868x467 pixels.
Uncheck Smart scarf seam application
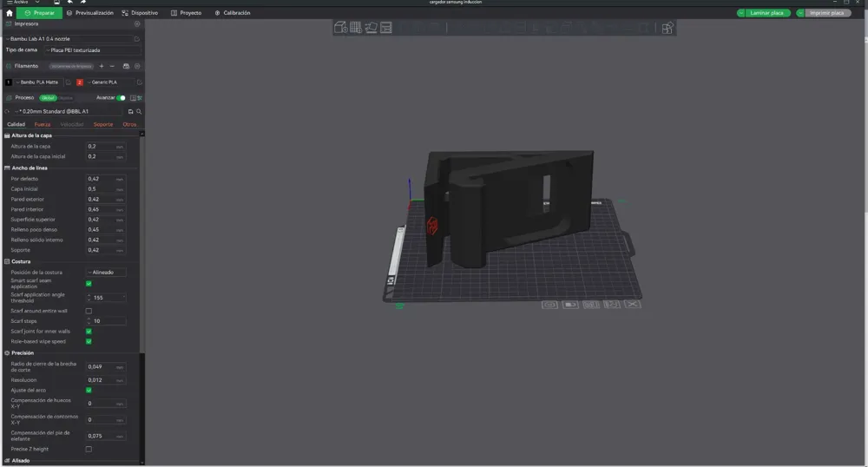pos(89,284)
